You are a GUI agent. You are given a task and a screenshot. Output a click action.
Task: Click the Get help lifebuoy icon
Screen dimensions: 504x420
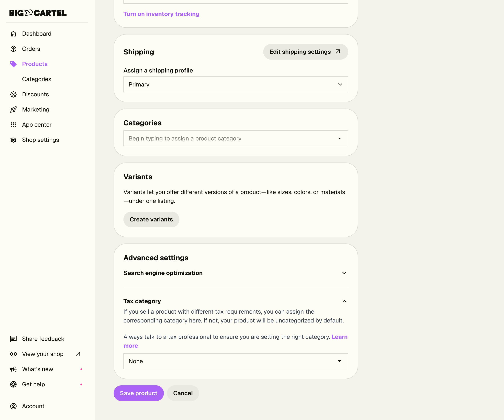point(13,384)
